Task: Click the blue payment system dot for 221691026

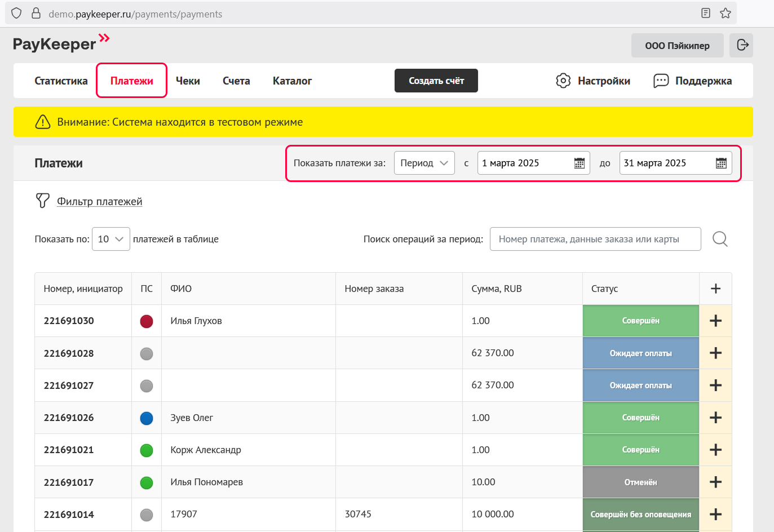Action: click(x=147, y=418)
